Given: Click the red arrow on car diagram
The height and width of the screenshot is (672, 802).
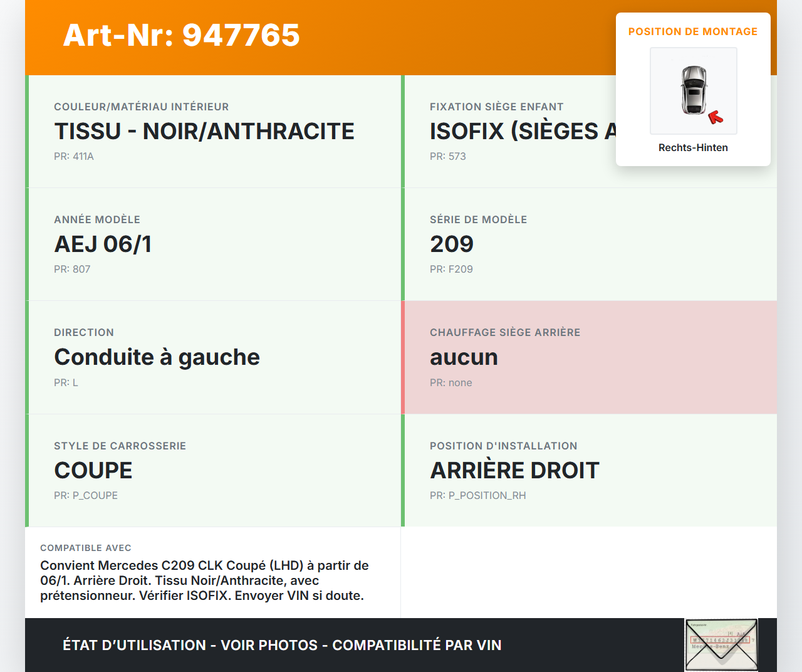Looking at the screenshot, I should [715, 117].
